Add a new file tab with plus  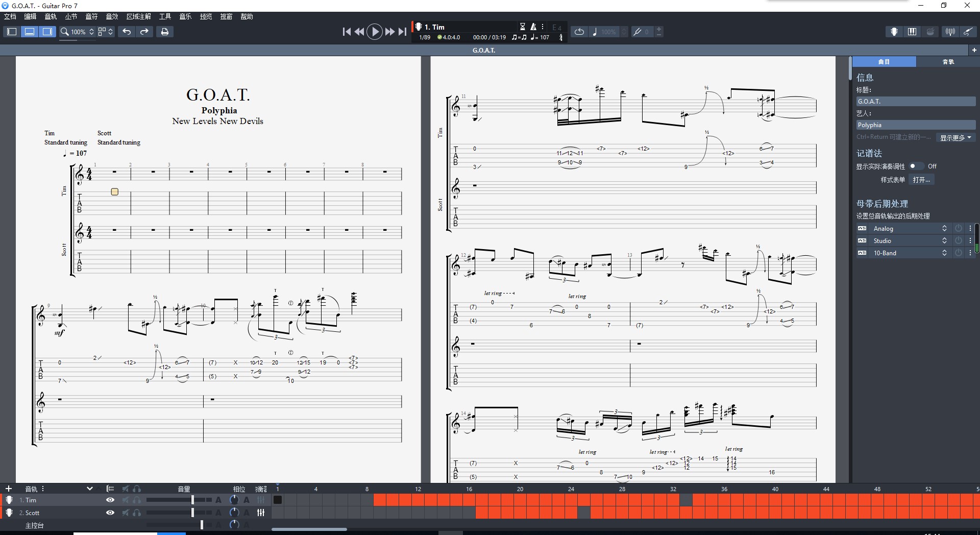tap(974, 50)
